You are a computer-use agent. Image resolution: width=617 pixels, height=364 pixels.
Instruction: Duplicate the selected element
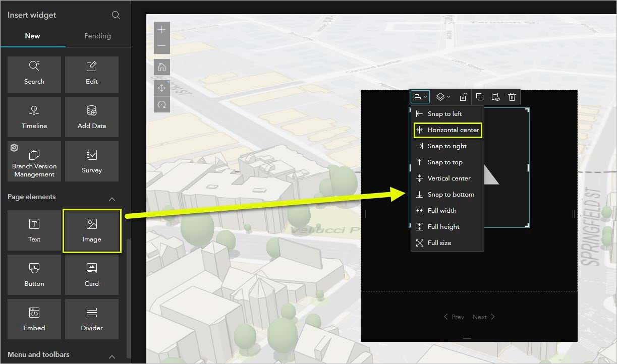pos(480,97)
